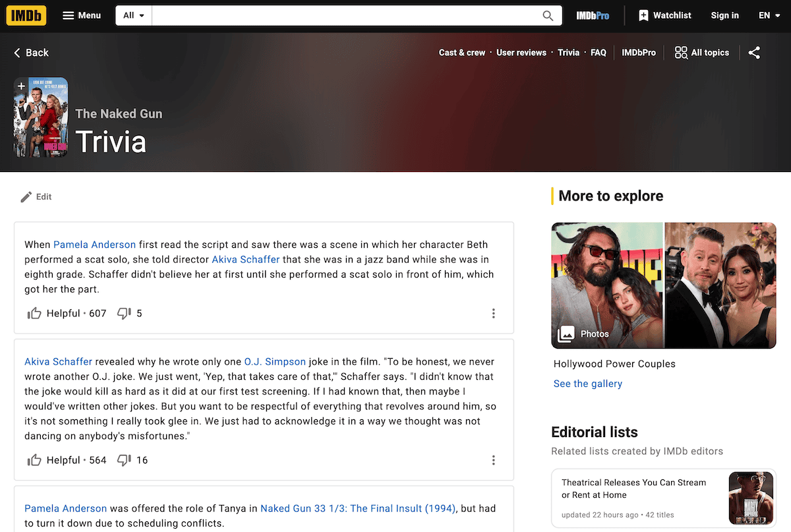Open the User reviews section

[x=521, y=53]
